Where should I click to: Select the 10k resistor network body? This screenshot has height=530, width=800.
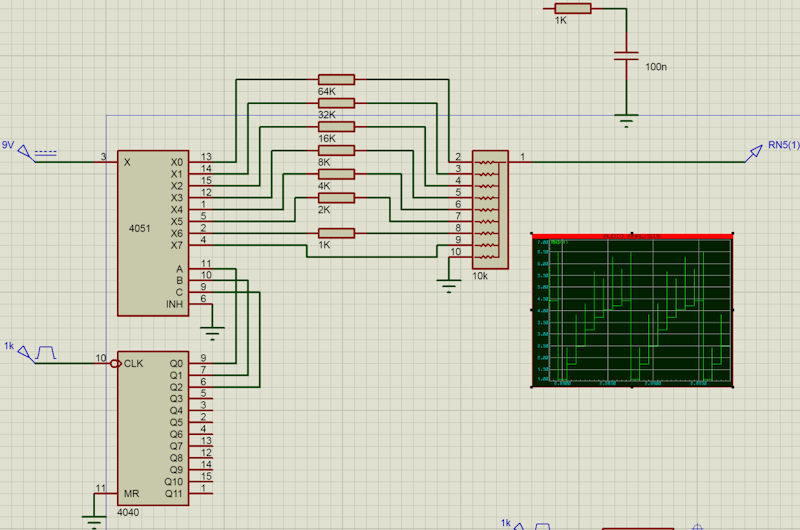click(x=490, y=210)
